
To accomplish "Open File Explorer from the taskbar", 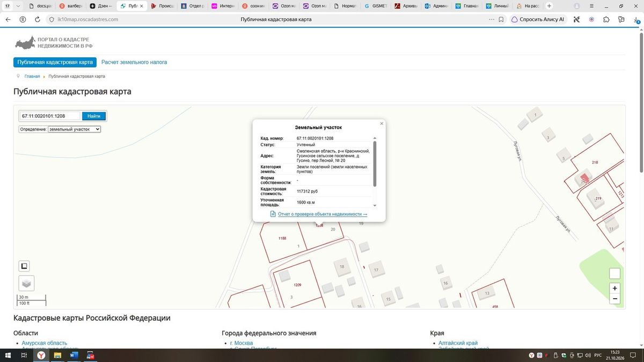I will coord(57,355).
